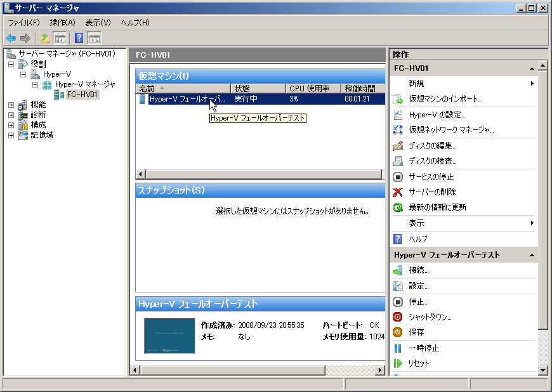Image resolution: width=552 pixels, height=392 pixels.
Task: Select サーバー マネージャ (FC-HV01) root node
Action: coord(67,54)
